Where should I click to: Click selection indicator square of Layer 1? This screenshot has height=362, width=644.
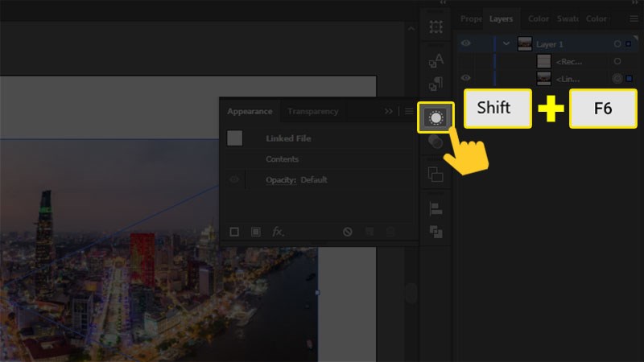pos(629,43)
